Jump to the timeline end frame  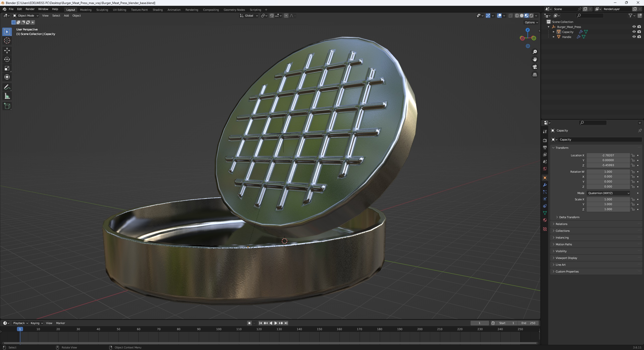286,323
